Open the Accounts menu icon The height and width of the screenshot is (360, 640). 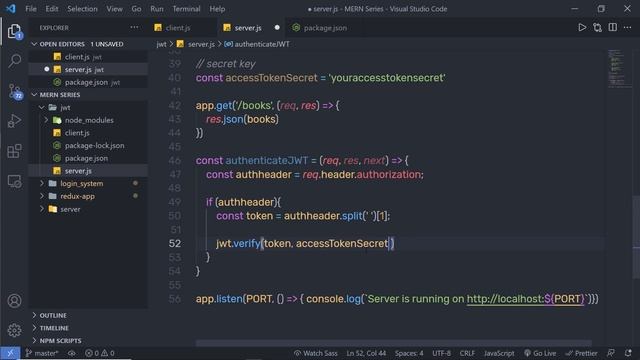pyautogui.click(x=14, y=301)
